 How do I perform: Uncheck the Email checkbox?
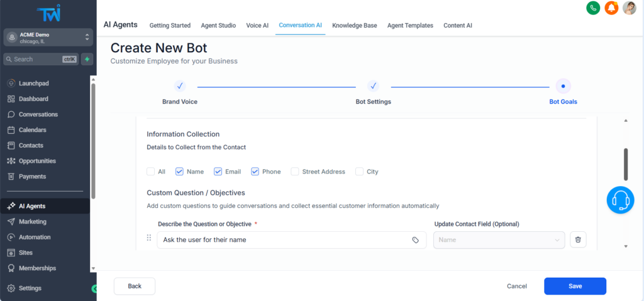tap(218, 172)
